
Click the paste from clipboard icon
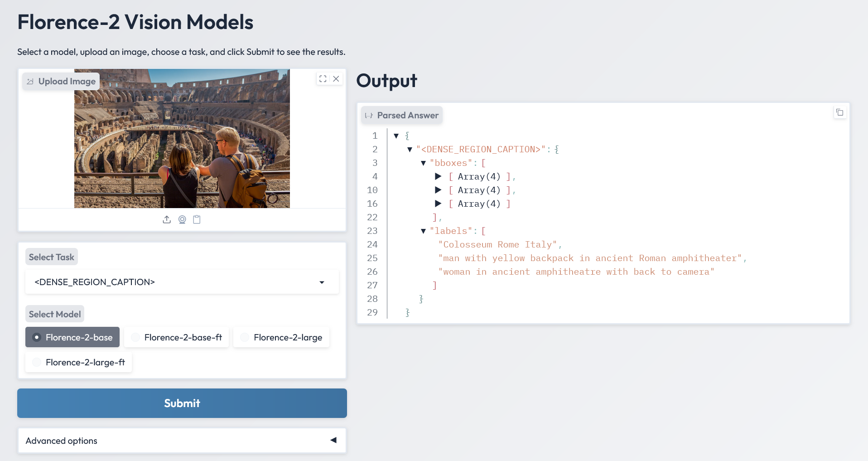197,220
